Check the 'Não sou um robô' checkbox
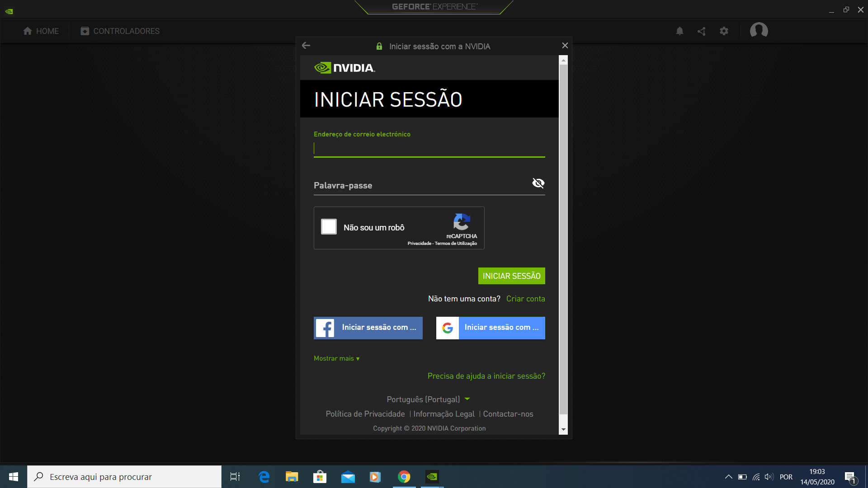This screenshot has height=488, width=868. click(329, 227)
